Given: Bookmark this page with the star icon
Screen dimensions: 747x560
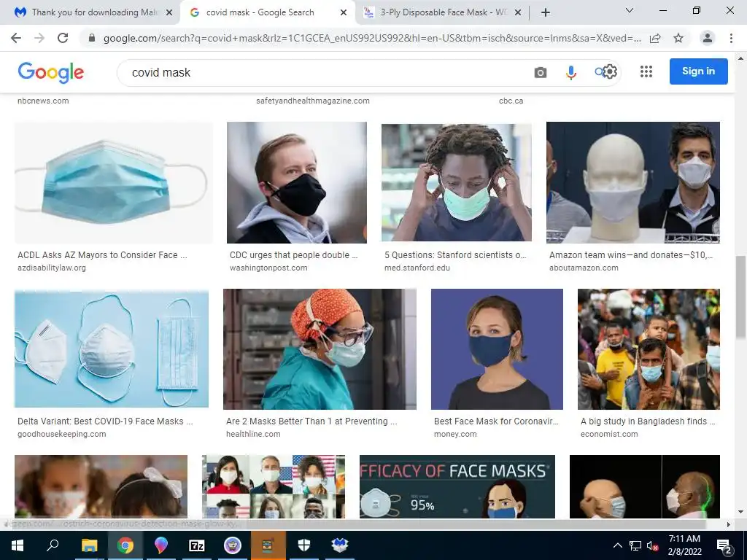Looking at the screenshot, I should click(x=678, y=38).
